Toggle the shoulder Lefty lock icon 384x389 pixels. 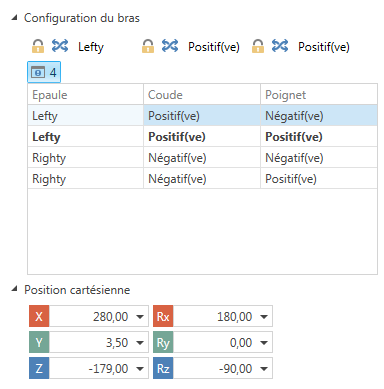(x=38, y=46)
